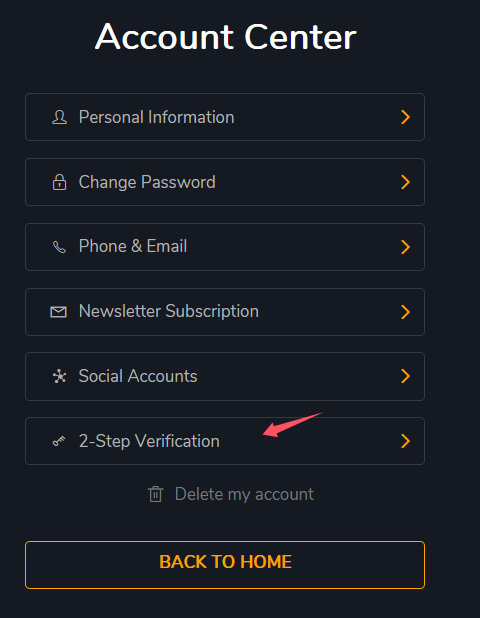Screen dimensions: 480x618
Task: Click the 2-Step Verification chevron arrow
Action: pyautogui.click(x=406, y=441)
